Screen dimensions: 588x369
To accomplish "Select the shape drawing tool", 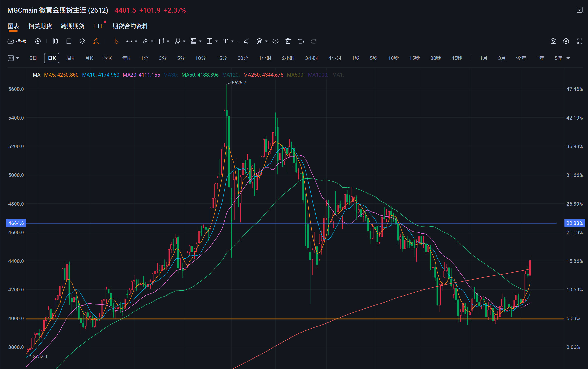I will coord(161,41).
